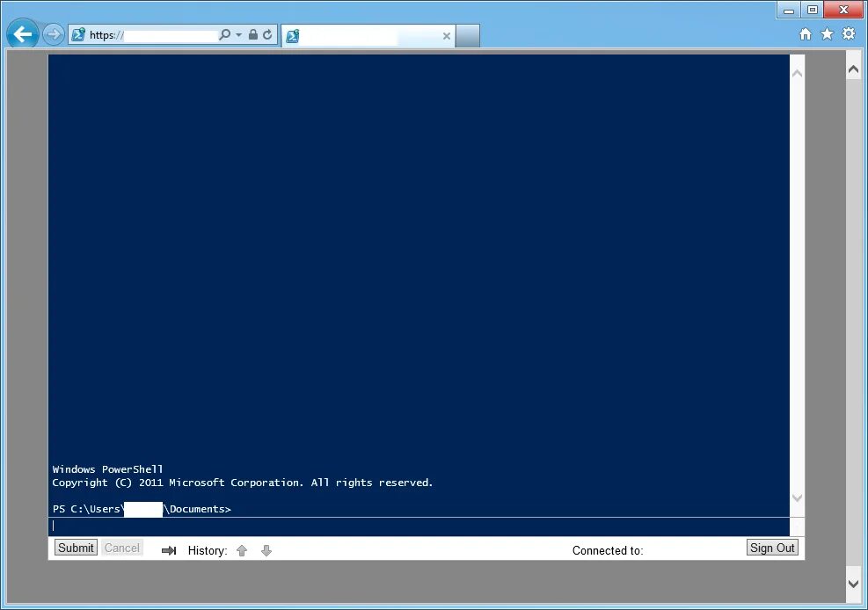This screenshot has height=610, width=868.
Task: Click the page scrollbar down arrow
Action: pyautogui.click(x=854, y=584)
